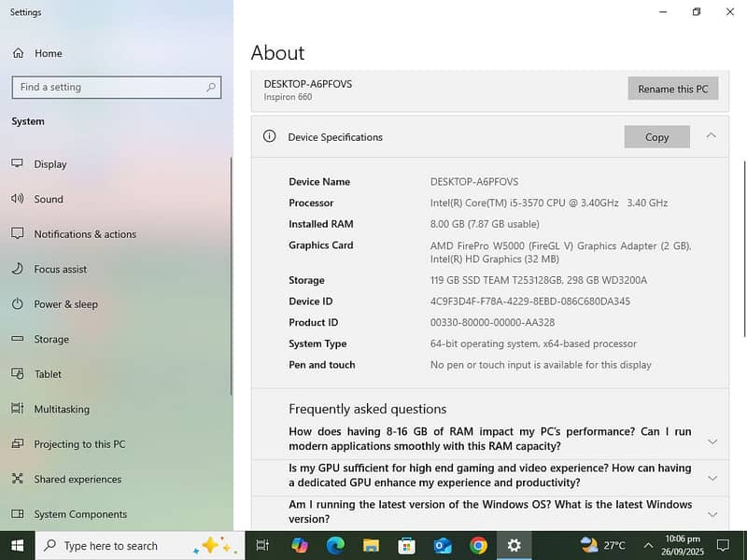Click the Settings gear in the taskbar
The width and height of the screenshot is (747, 560).
coord(514,545)
